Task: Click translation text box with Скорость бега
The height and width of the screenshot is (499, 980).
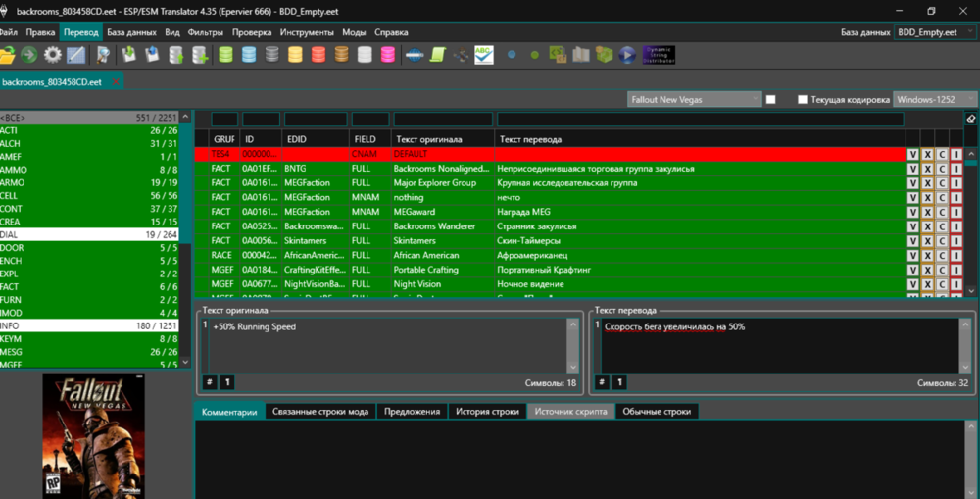Action: pyautogui.click(x=780, y=345)
